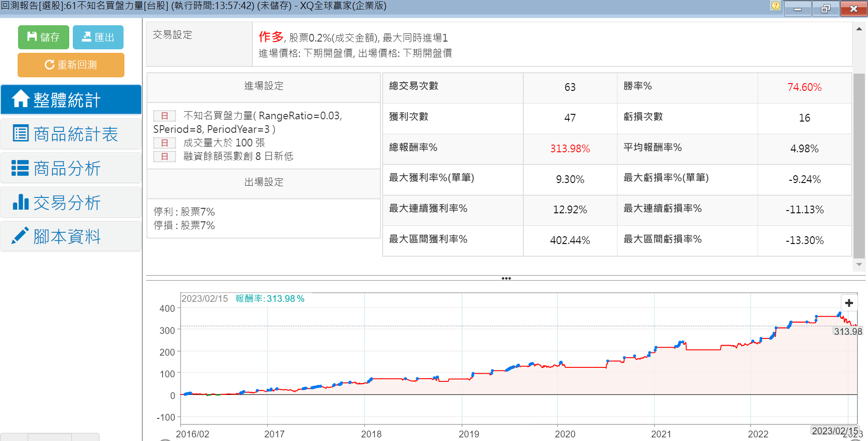Click the save (儲存) button
Screen dimensions: 868x441
coord(43,37)
